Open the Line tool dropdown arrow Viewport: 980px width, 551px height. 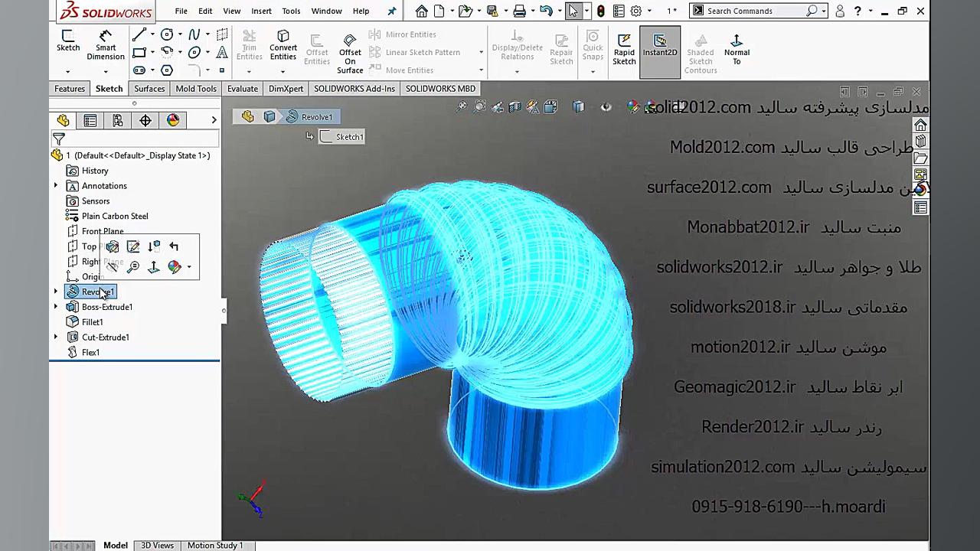click(152, 34)
